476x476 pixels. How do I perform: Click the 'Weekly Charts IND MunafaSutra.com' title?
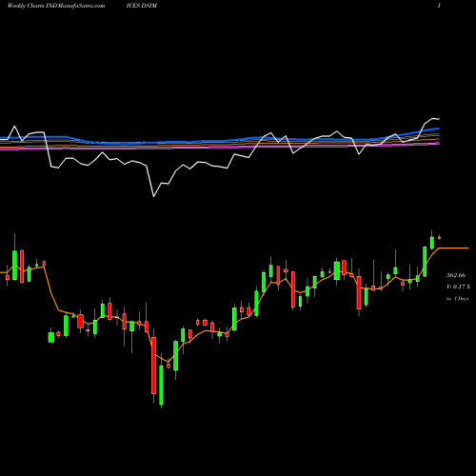(x=56, y=6)
